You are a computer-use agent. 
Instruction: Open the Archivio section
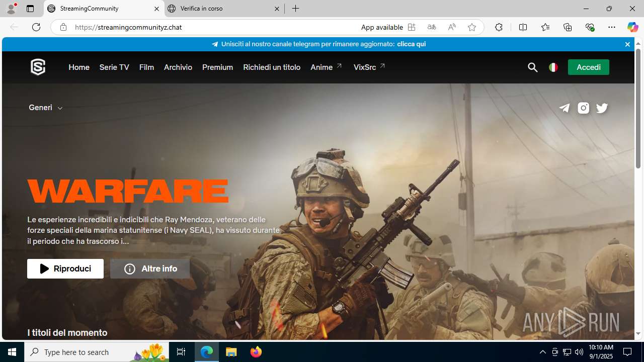[178, 67]
